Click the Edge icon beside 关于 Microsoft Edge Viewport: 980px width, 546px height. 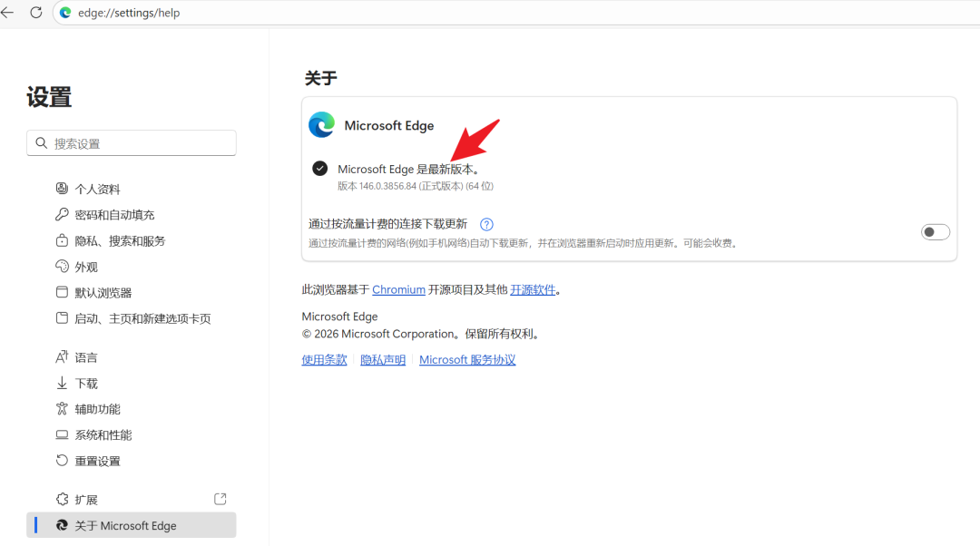[62, 525]
